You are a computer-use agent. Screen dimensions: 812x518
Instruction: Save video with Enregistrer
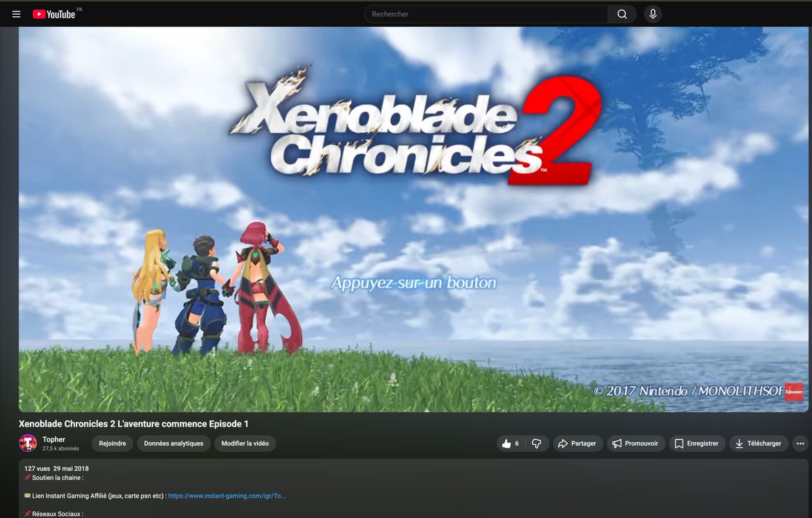[x=697, y=444]
